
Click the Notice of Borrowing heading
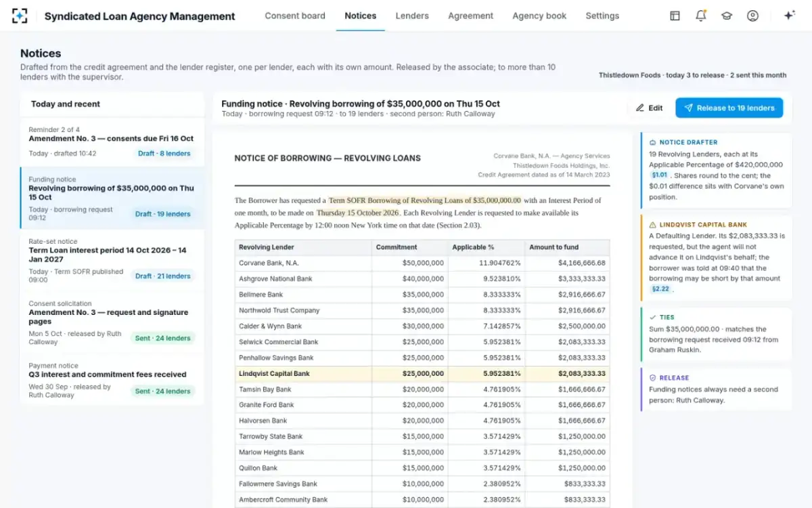[x=328, y=158]
